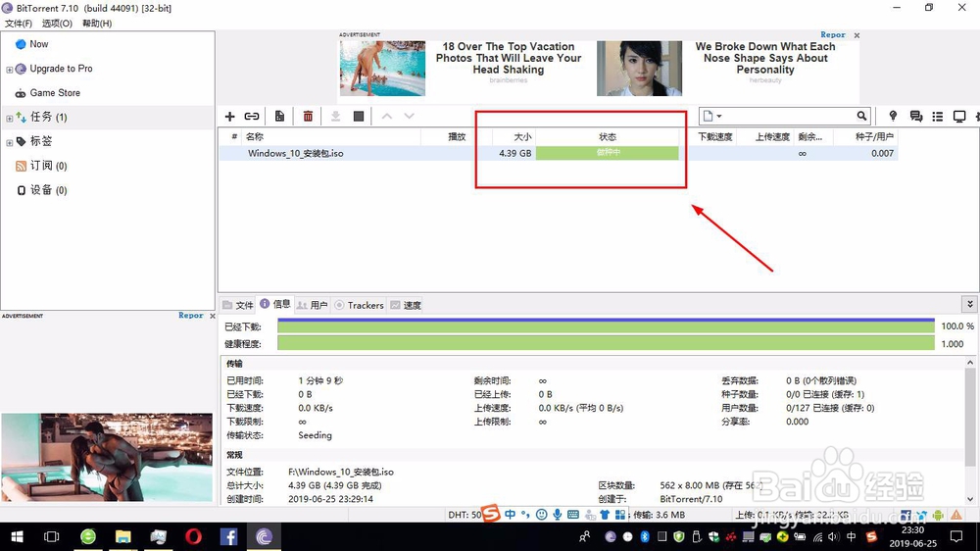Remove torrent with red trash icon
The height and width of the screenshot is (551, 980).
point(308,117)
